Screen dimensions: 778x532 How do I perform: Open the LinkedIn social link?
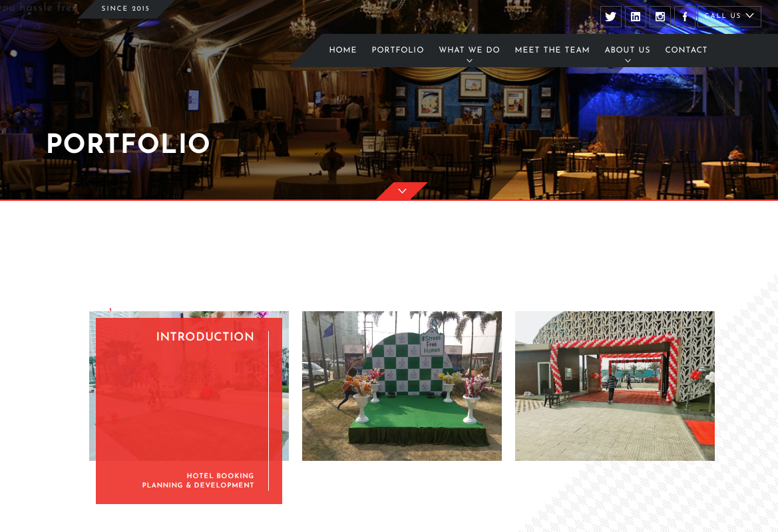(635, 17)
